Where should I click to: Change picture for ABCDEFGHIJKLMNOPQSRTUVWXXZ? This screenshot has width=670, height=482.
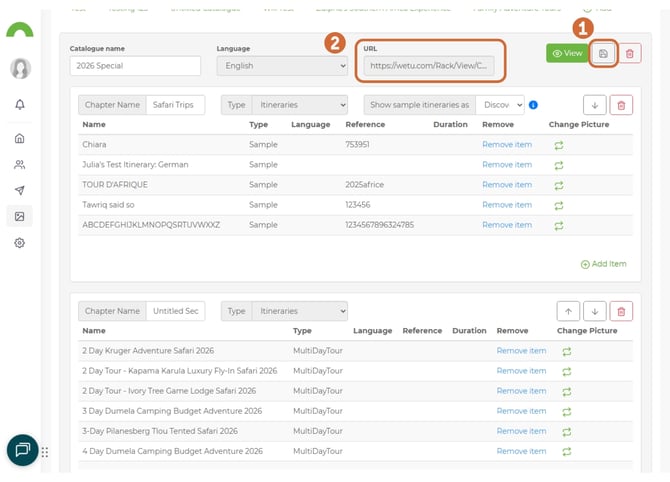(x=558, y=226)
